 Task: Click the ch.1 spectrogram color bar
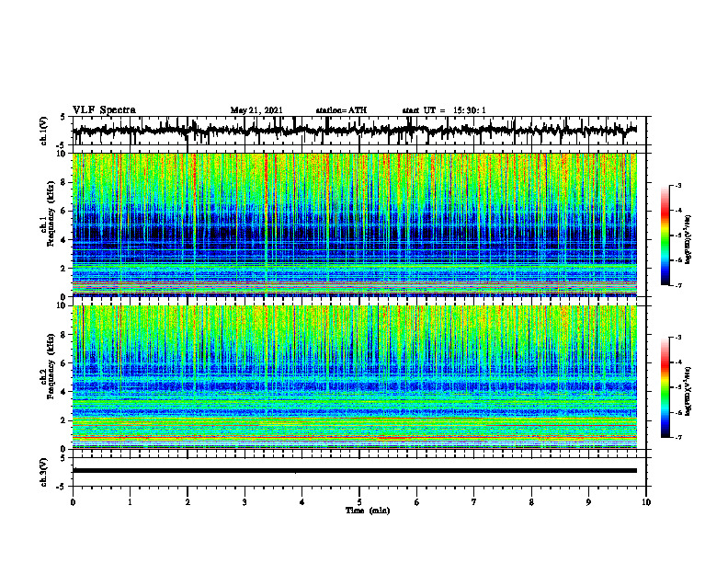click(x=665, y=236)
